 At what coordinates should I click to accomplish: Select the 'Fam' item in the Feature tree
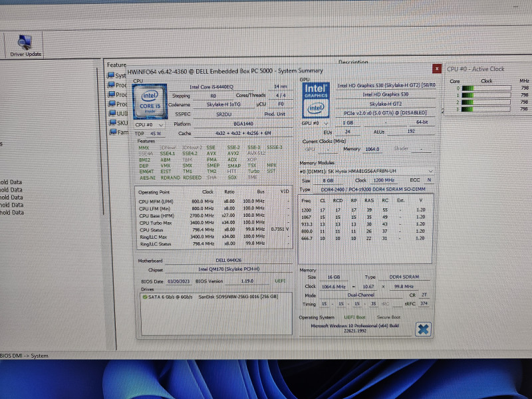pyautogui.click(x=118, y=132)
